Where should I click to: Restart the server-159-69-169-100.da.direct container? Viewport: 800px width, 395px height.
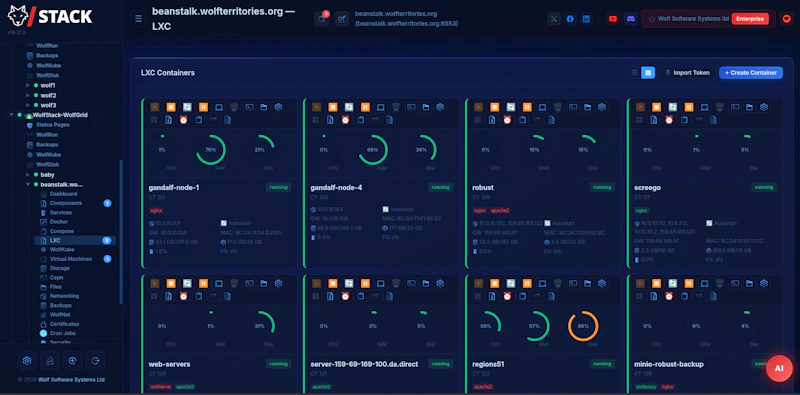[x=349, y=283]
